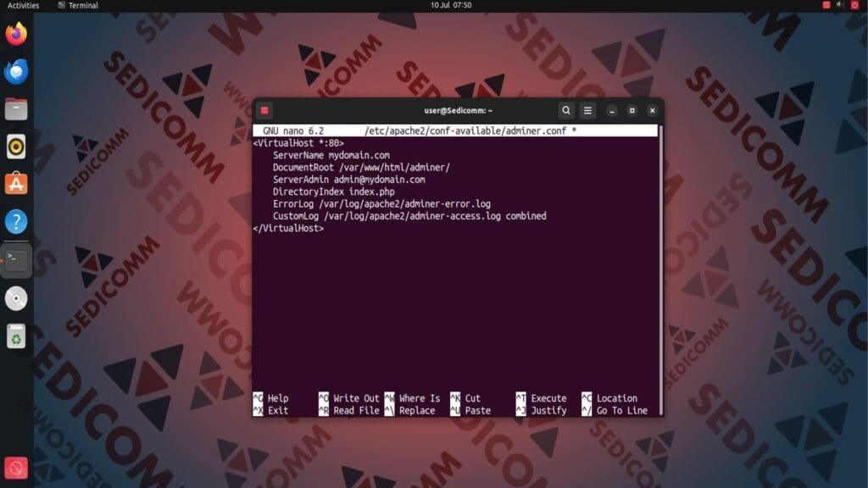Open Firefox from the dock
Image resolution: width=868 pixels, height=488 pixels.
(x=16, y=35)
